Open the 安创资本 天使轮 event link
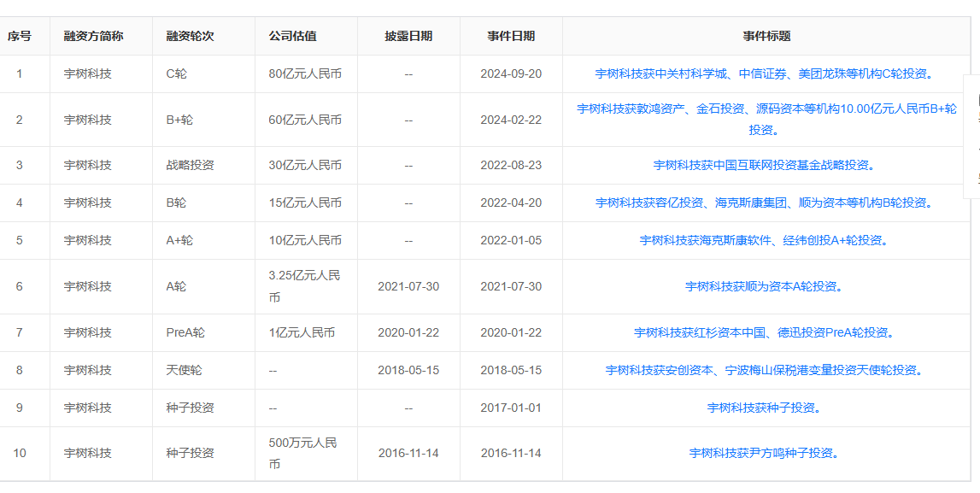 tap(766, 370)
